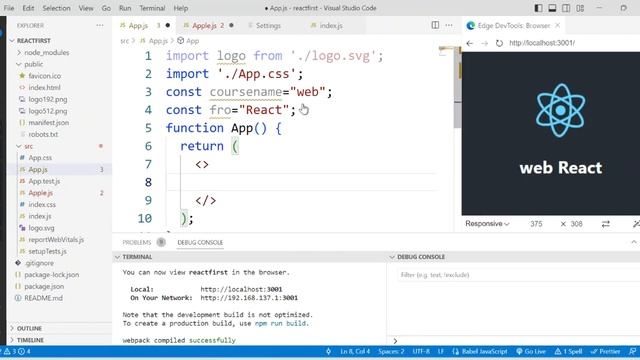
Task: Click UTF-8 encoding status item
Action: coord(421,351)
